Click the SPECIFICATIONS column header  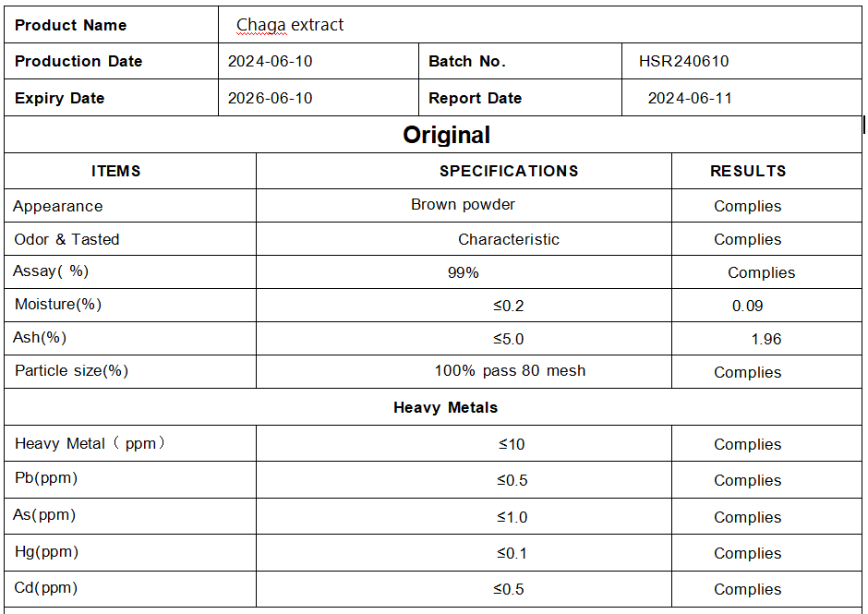(x=509, y=171)
